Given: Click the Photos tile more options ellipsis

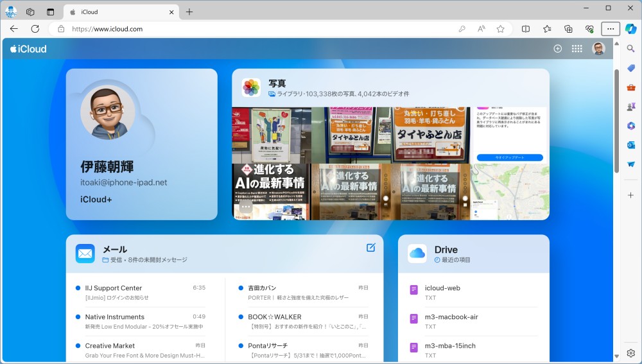Looking at the screenshot, I should (x=246, y=207).
